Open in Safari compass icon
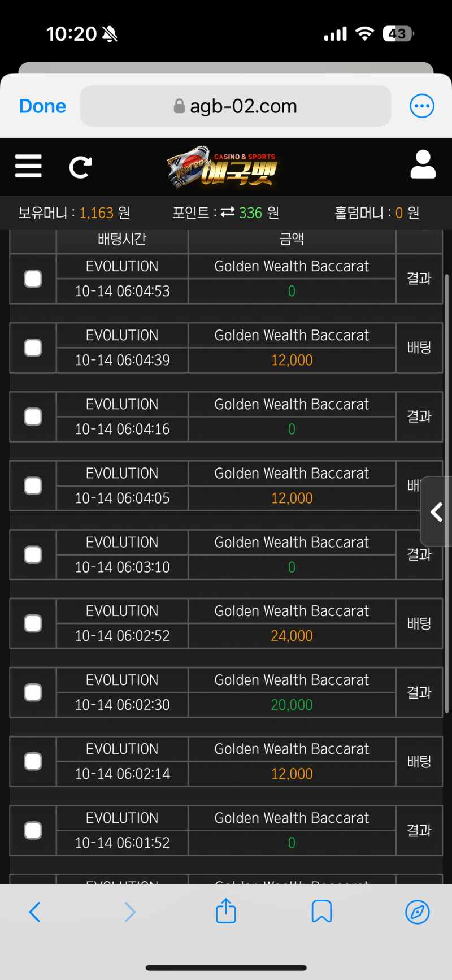The height and width of the screenshot is (980, 452). tap(418, 912)
